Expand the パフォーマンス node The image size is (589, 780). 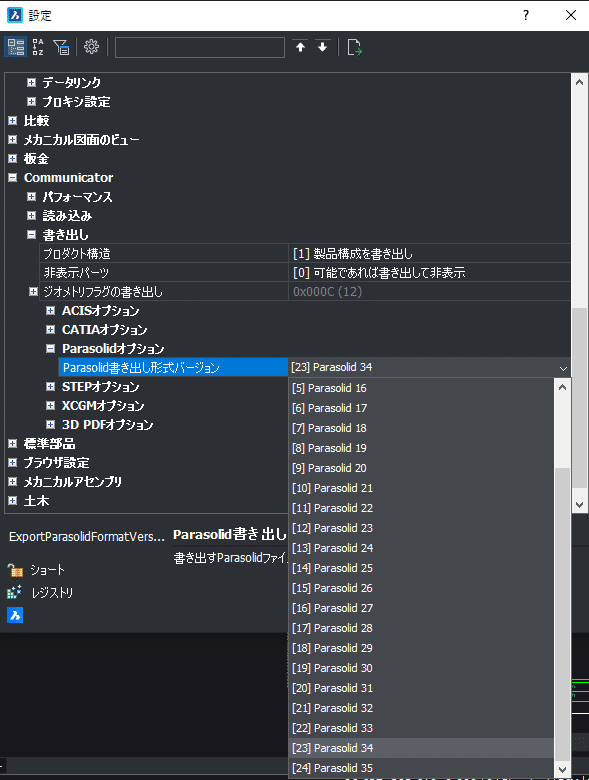[x=31, y=196]
